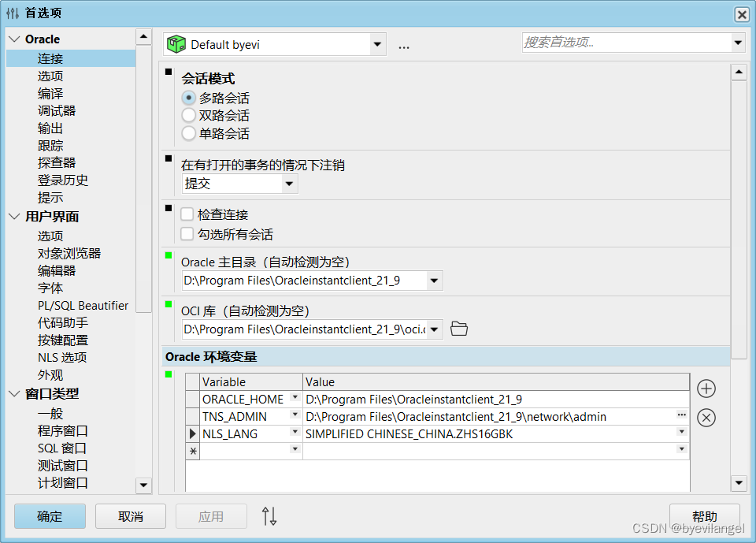Collapse the Oracle section in the sidebar
Screen dimensions: 756x543
click(x=13, y=37)
